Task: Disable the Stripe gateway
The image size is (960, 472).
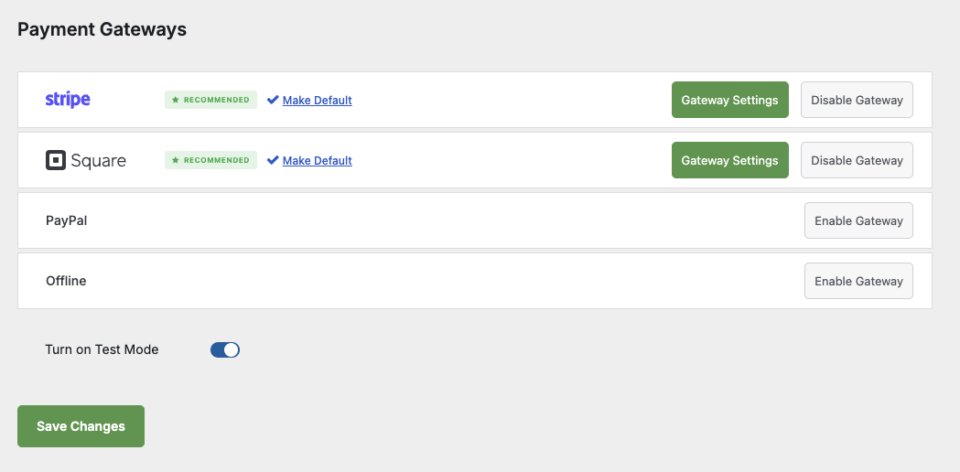Action: pos(857,100)
